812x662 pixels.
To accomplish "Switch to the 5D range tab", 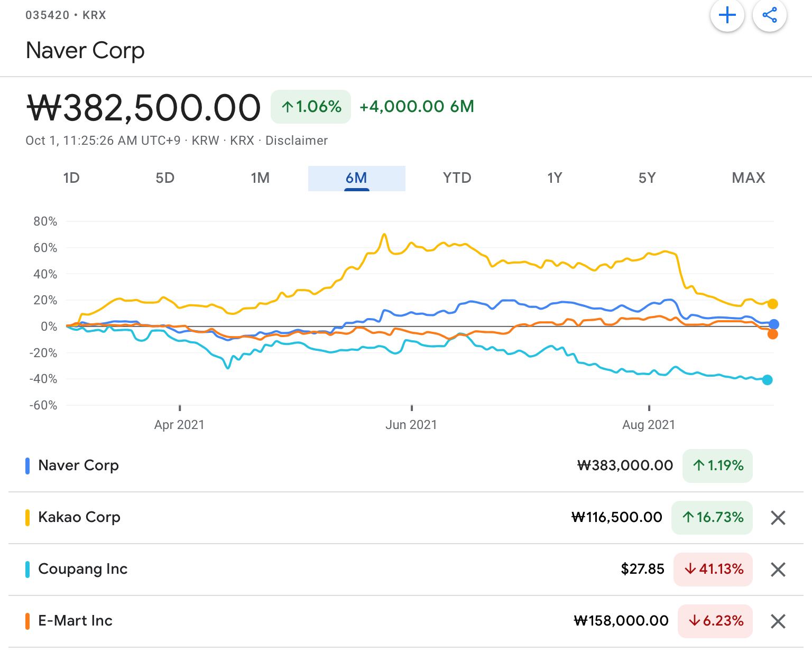I will click(x=165, y=178).
